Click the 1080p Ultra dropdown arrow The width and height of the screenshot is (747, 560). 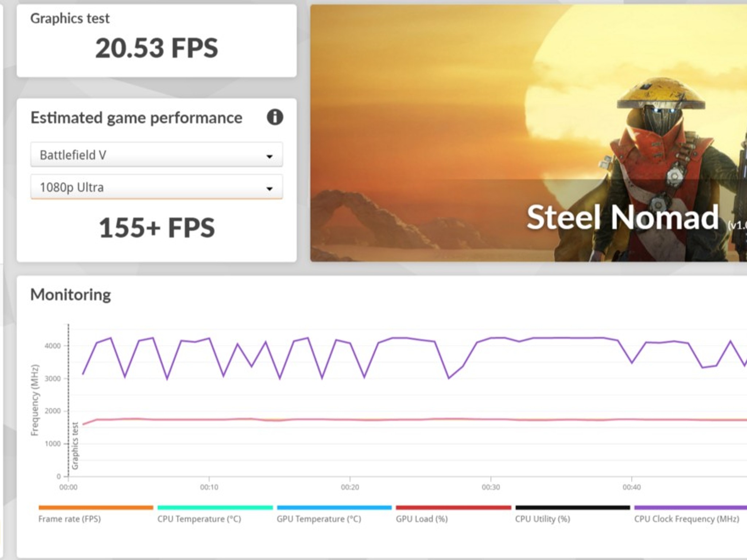click(x=270, y=188)
